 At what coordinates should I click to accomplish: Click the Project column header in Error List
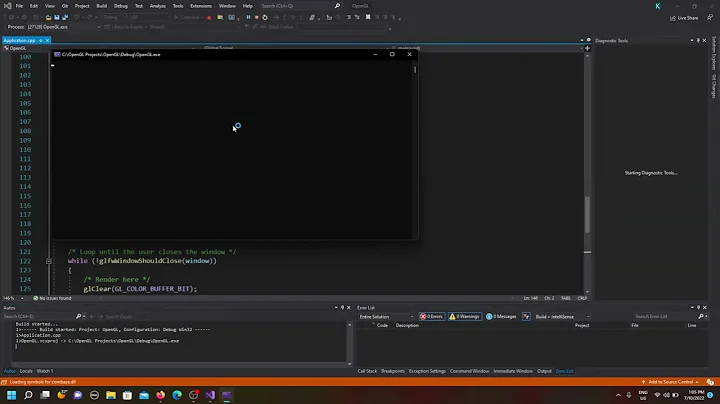point(582,325)
